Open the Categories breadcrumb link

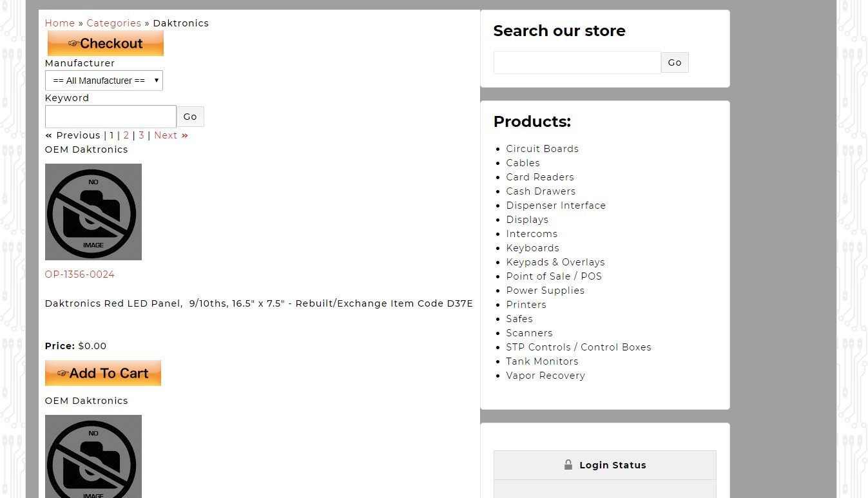point(113,23)
